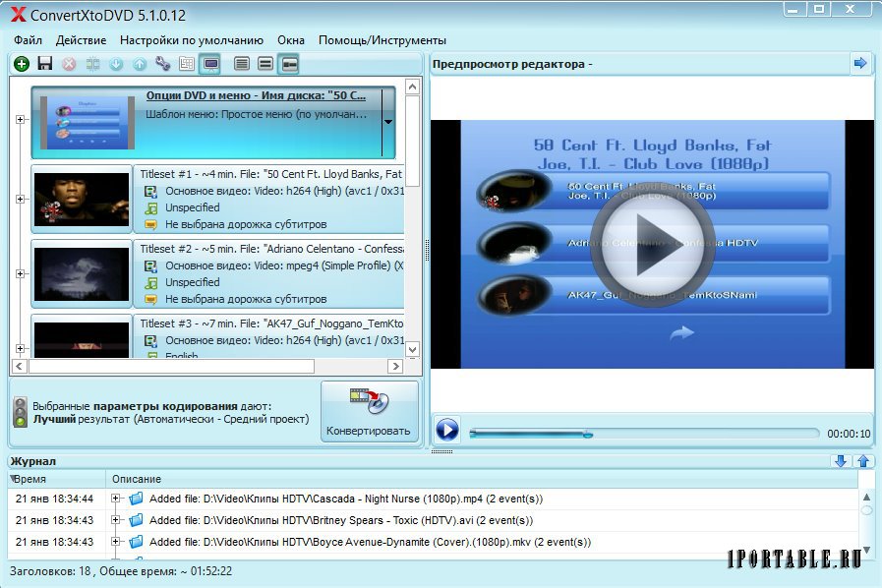Image resolution: width=882 pixels, height=588 pixels.
Task: Click project tree scroll up arrow
Action: point(412,87)
